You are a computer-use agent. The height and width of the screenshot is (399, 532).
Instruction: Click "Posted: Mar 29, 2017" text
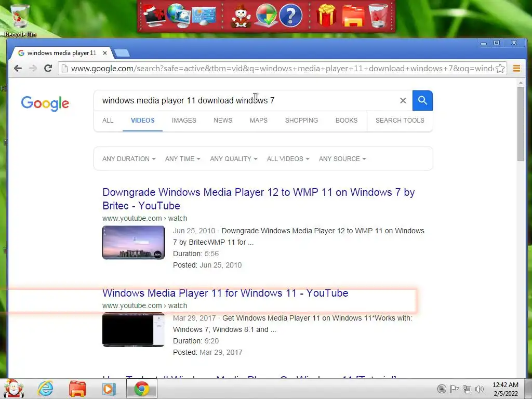pos(208,353)
